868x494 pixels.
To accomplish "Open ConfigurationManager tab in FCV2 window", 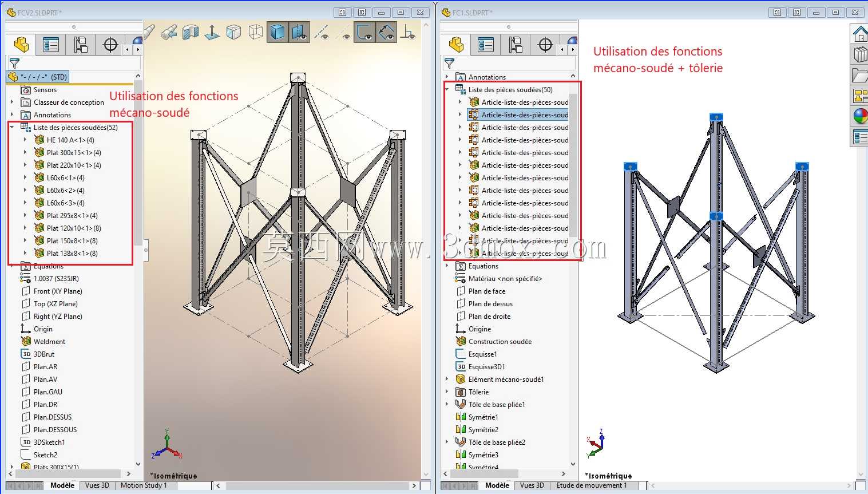I will tap(81, 45).
